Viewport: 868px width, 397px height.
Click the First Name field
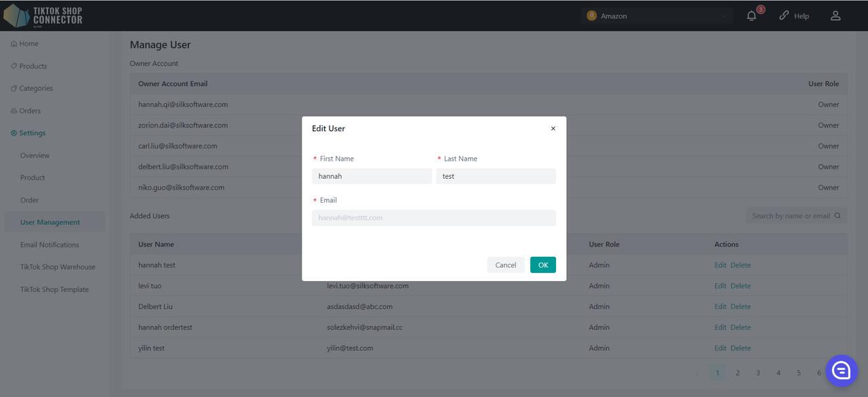[x=372, y=176]
